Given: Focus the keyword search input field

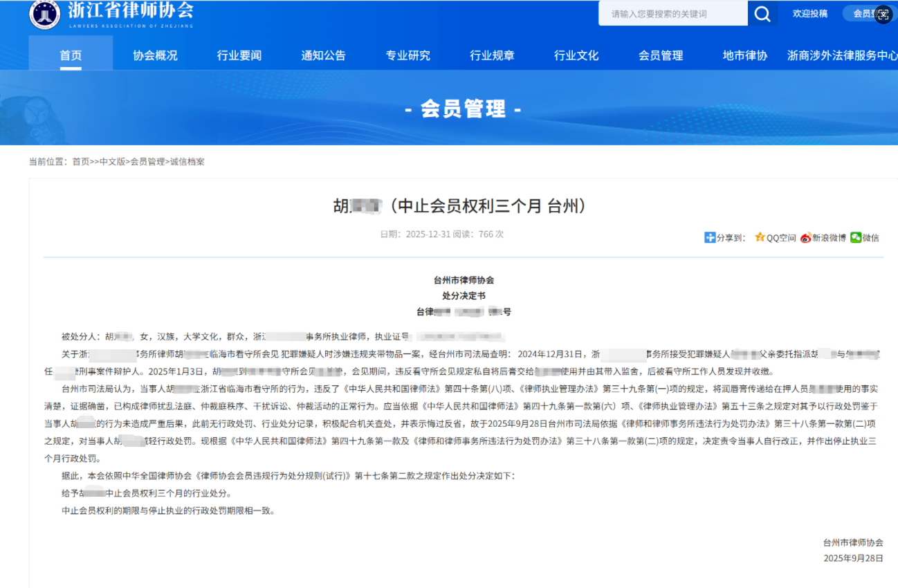Looking at the screenshot, I should click(x=673, y=14).
